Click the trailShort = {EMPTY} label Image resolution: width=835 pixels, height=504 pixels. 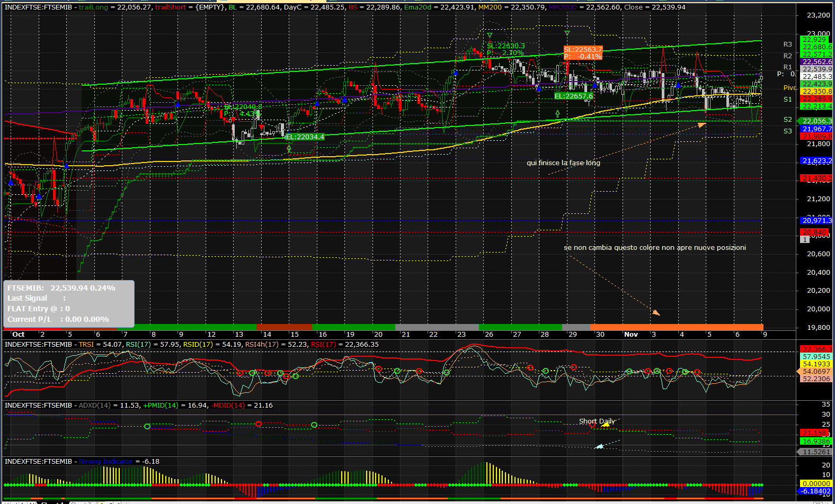(190, 7)
